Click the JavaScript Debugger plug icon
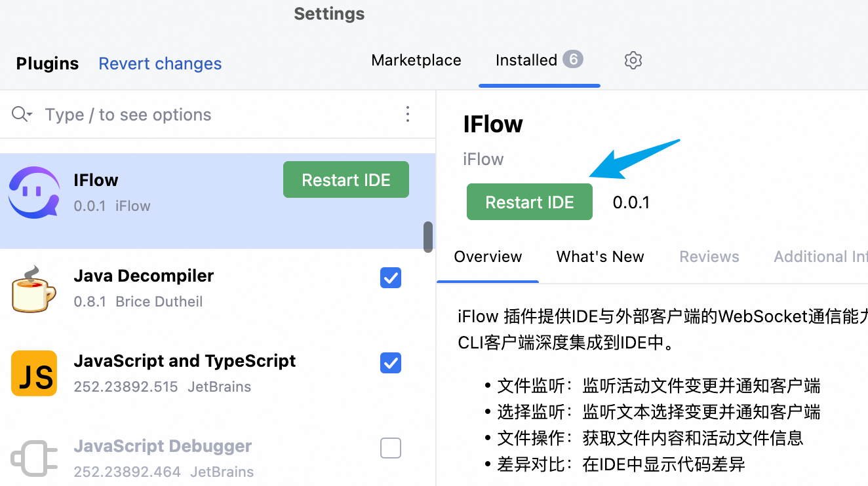 (33, 458)
